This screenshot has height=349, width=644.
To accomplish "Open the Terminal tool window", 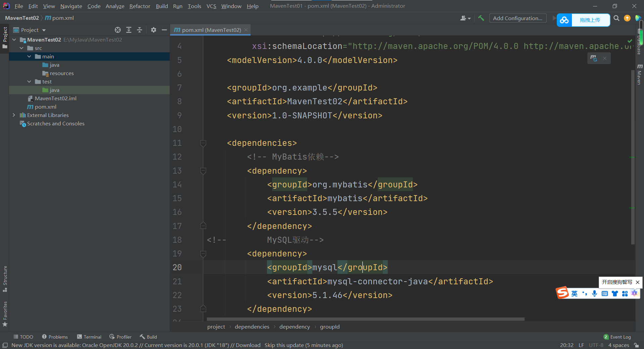I will click(89, 337).
